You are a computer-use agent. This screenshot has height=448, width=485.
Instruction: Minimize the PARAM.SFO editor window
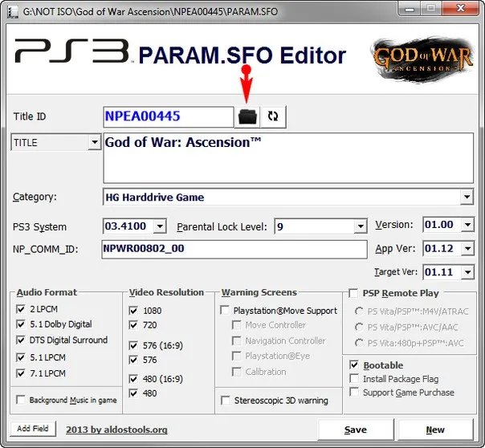click(409, 9)
